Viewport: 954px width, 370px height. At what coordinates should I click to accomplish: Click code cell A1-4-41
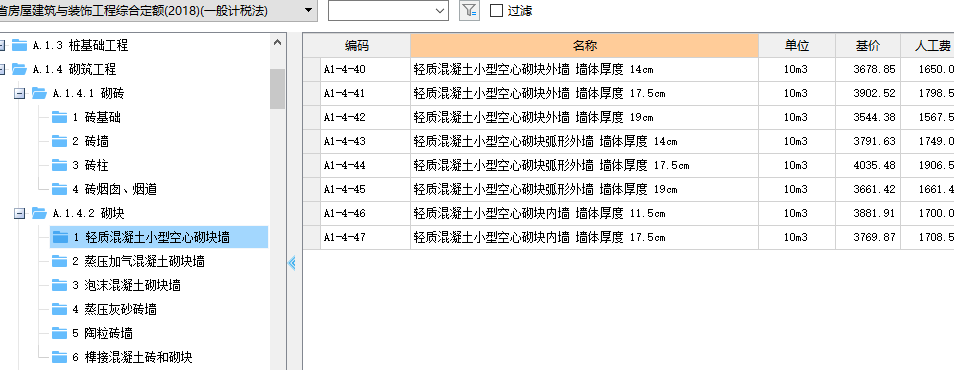click(365, 93)
